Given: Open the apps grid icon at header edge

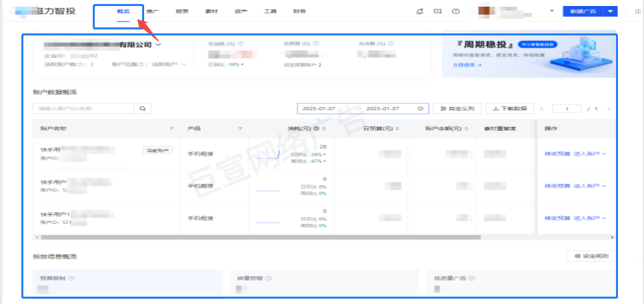Looking at the screenshot, I should tap(637, 11).
